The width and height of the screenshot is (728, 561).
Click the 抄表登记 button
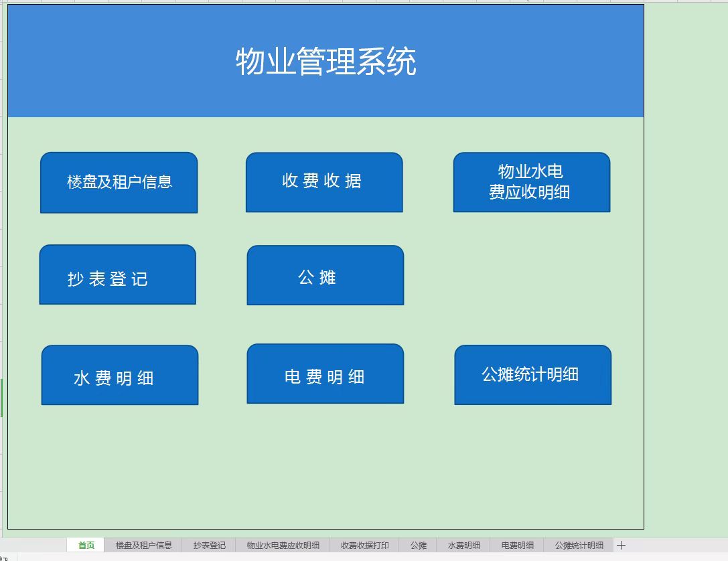pos(117,274)
